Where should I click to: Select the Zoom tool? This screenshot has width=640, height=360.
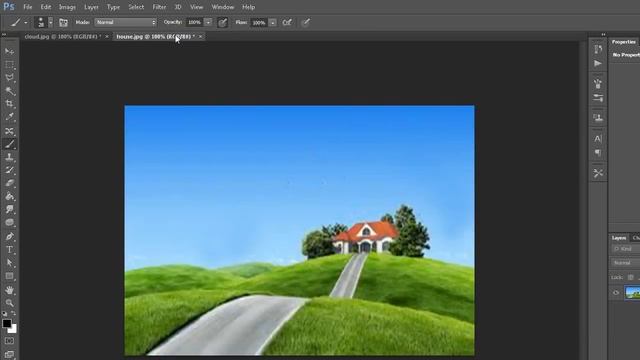click(x=9, y=303)
